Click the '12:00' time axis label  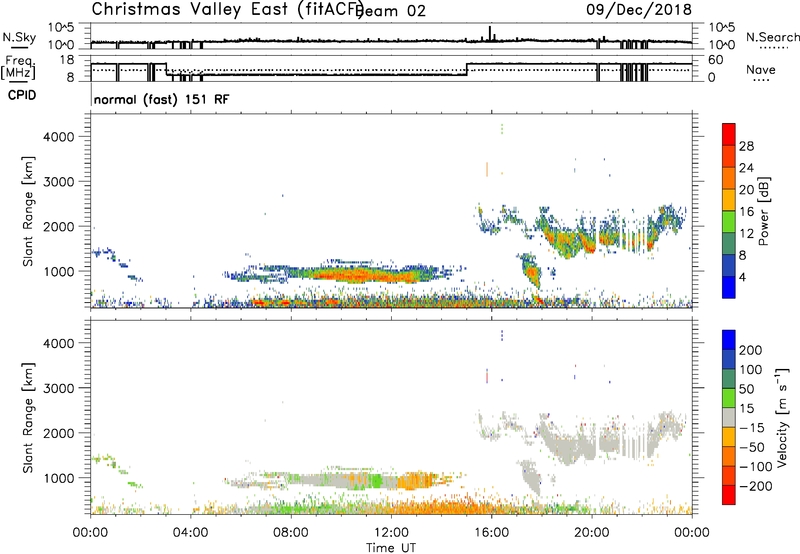click(391, 533)
